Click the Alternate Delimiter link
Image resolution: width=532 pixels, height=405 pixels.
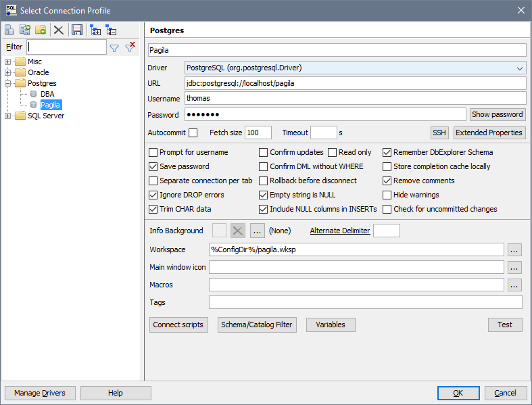point(340,231)
